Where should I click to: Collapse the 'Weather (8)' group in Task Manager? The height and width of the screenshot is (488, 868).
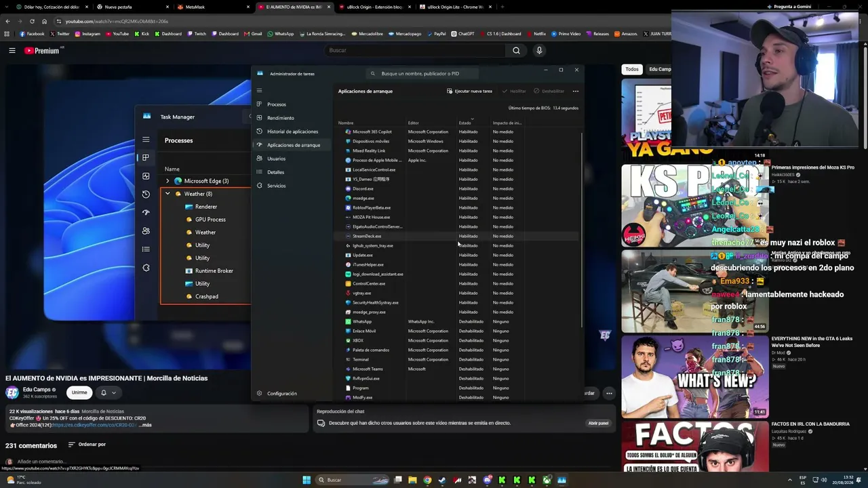[167, 194]
